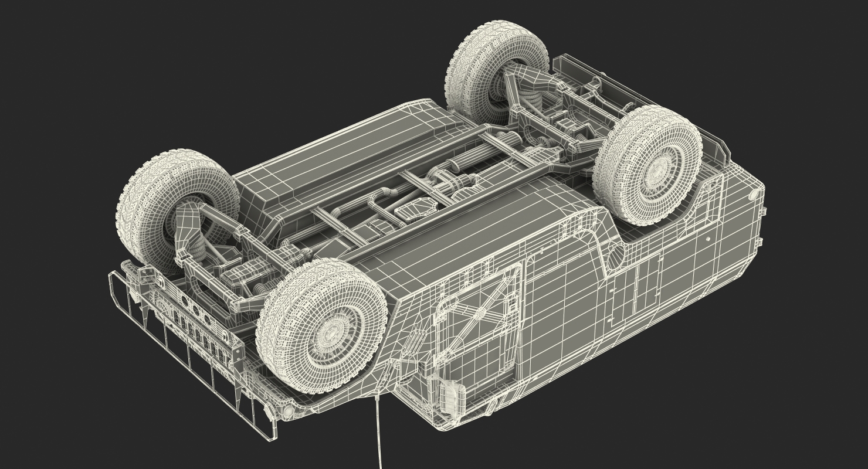
Task: Click the hub of nearest front wheel
Action: coord(332,334)
